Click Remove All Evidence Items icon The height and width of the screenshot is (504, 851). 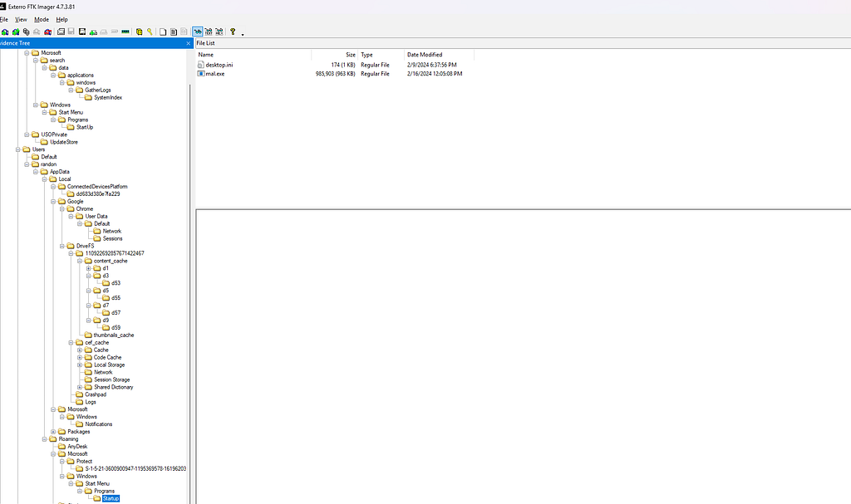coord(47,32)
